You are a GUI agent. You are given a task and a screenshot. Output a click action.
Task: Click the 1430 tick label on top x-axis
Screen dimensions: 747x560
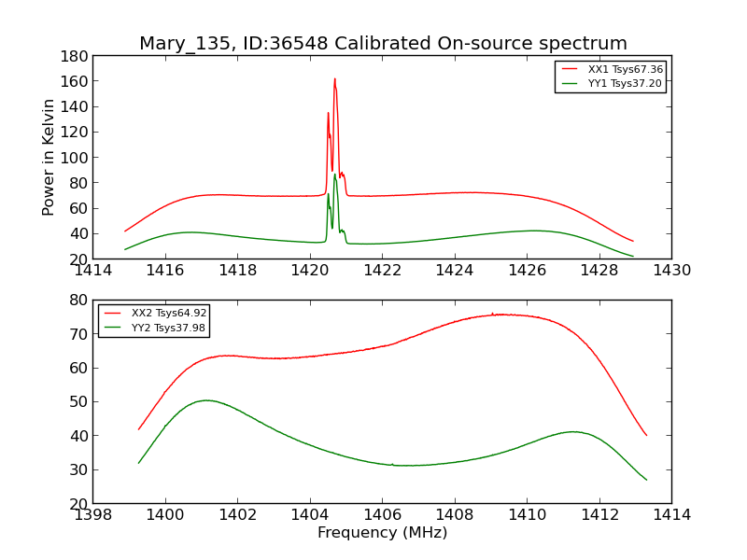click(x=671, y=271)
